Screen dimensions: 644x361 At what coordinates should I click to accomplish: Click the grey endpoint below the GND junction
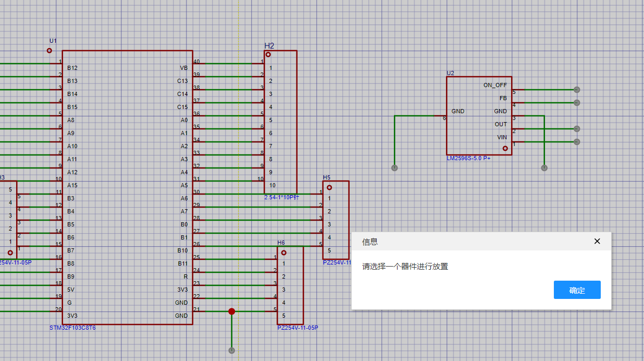[x=232, y=351]
